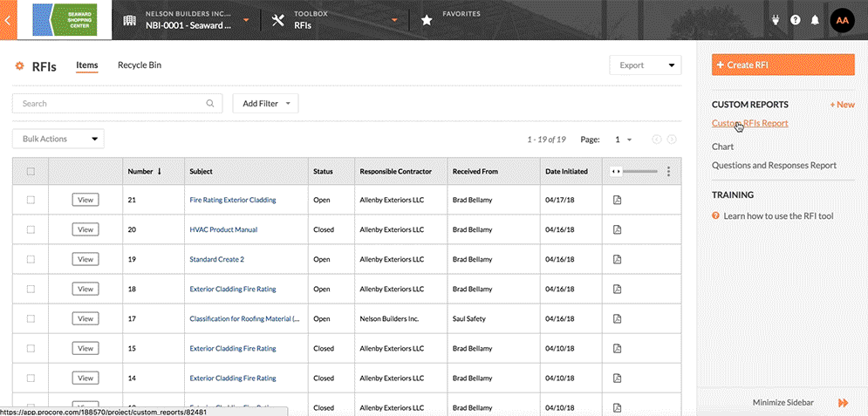868x416 pixels.
Task: Open PDF icon for RFI 19
Action: click(x=617, y=259)
